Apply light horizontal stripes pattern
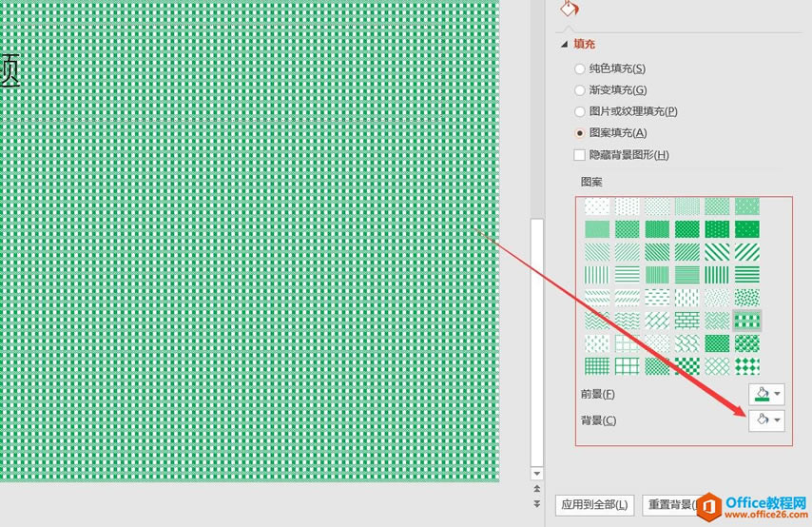 click(628, 275)
